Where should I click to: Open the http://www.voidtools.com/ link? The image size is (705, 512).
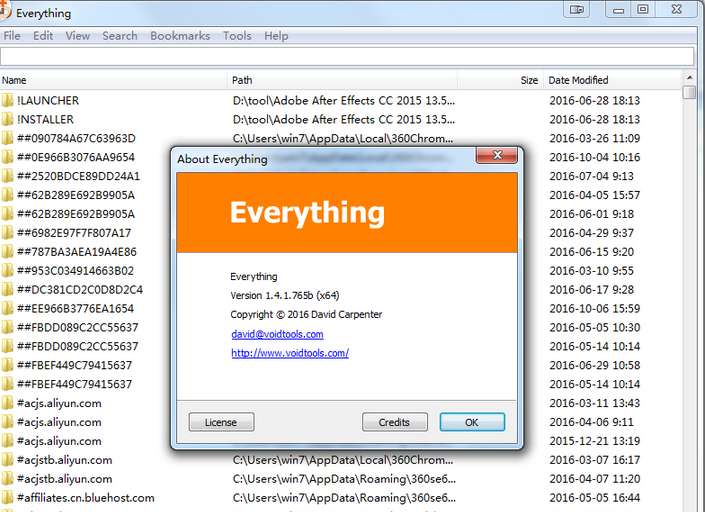(290, 353)
